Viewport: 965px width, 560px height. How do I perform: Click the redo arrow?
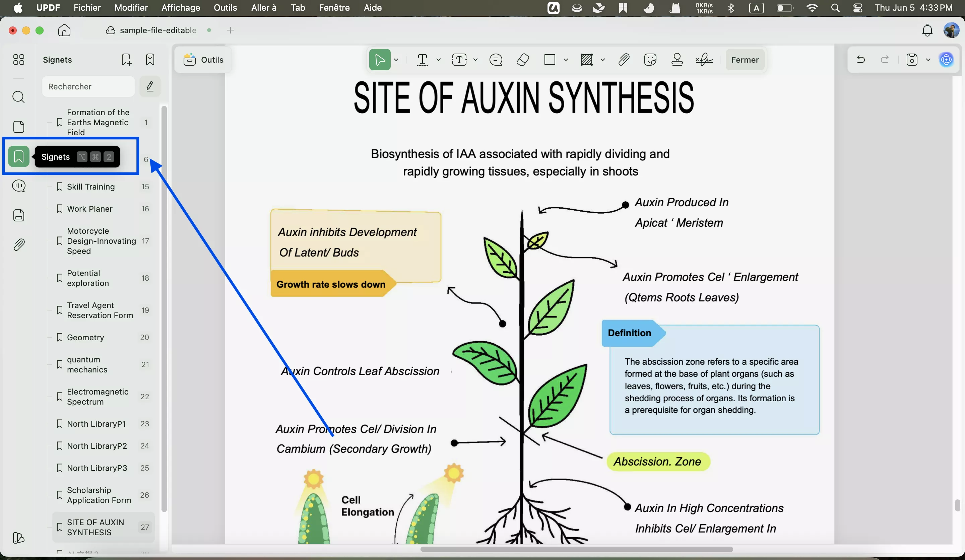pos(885,59)
